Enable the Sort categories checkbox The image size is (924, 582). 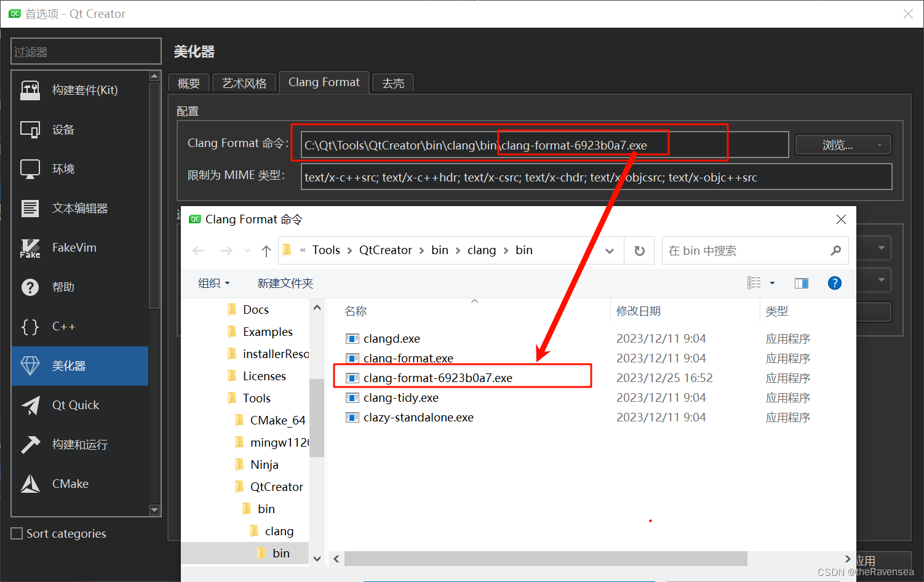point(17,533)
